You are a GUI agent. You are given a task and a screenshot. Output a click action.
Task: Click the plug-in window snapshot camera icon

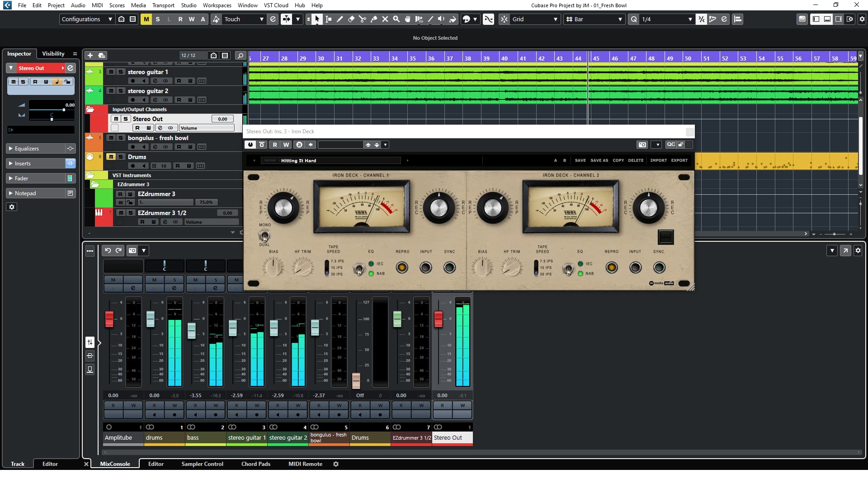pos(642,145)
